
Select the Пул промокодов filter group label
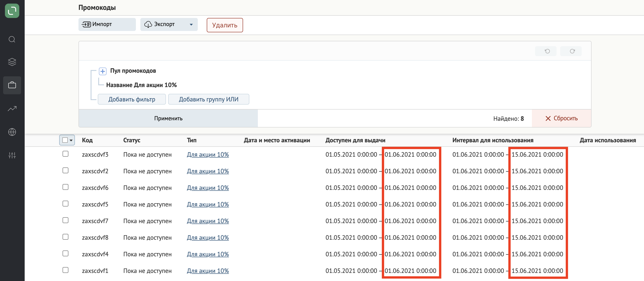point(133,71)
